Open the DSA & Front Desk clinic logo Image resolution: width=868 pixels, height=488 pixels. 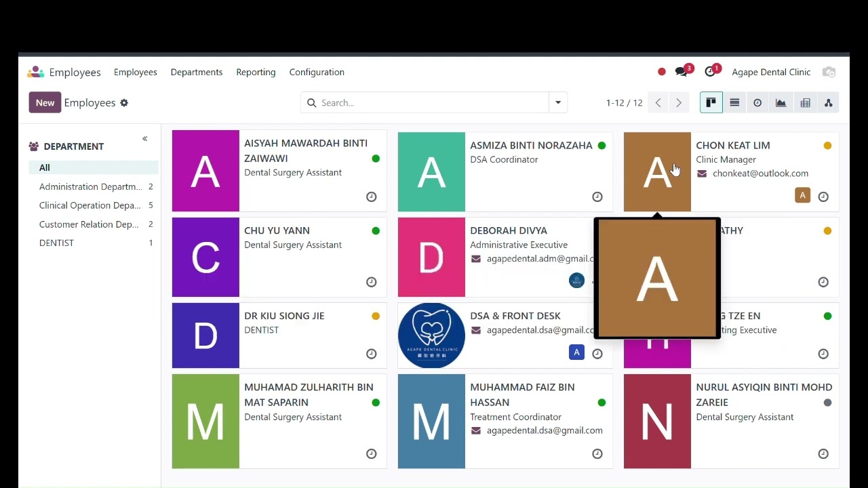pyautogui.click(x=431, y=335)
